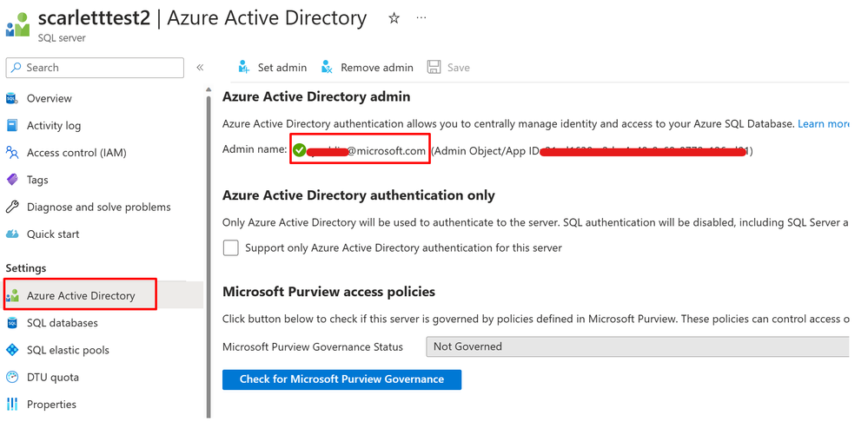
Task: Click the green checkmark beside admin name
Action: click(300, 150)
